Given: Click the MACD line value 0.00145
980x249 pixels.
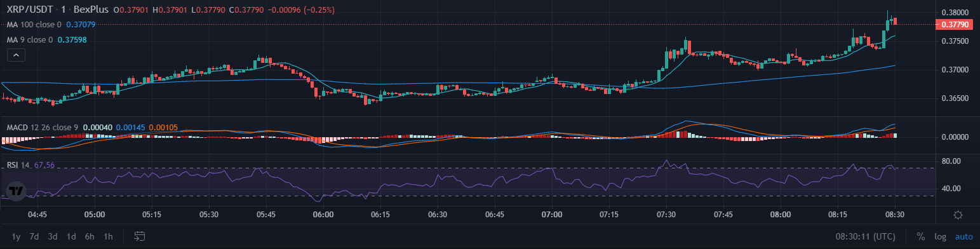Looking at the screenshot, I should pos(130,128).
